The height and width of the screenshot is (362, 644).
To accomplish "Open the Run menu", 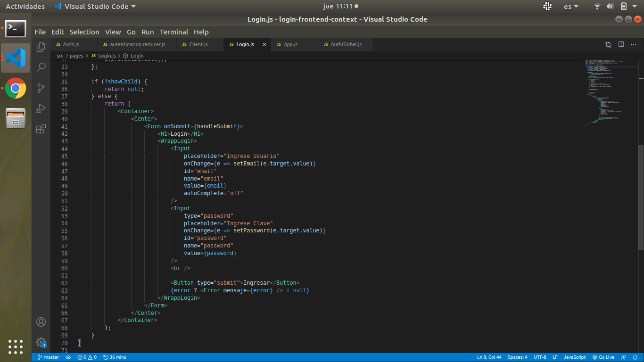I will click(148, 32).
